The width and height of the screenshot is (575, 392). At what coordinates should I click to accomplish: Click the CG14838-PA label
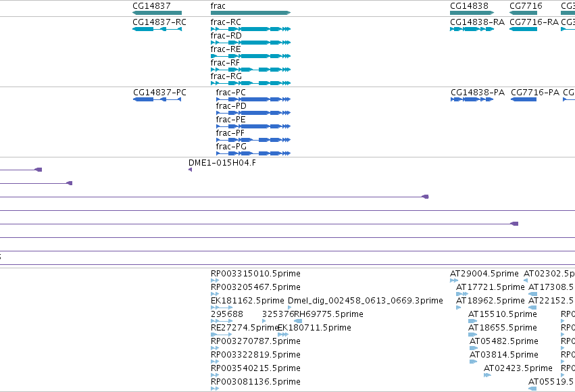[x=478, y=93]
